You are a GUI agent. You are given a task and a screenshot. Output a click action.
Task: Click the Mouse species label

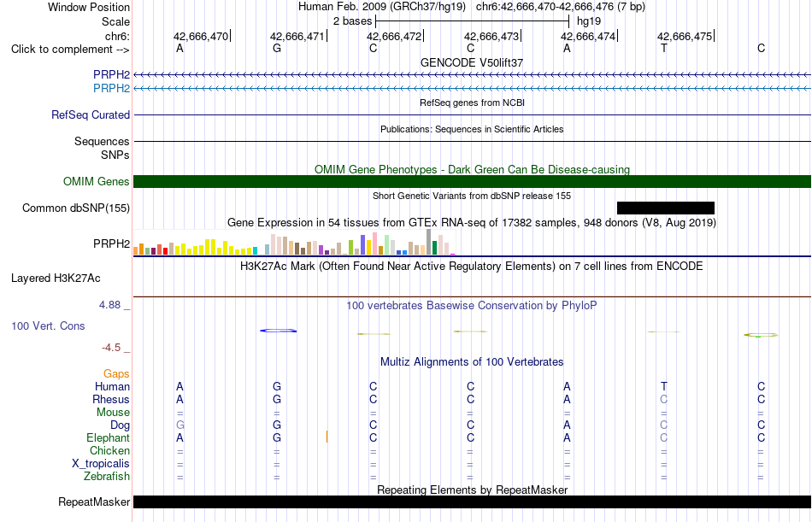click(x=113, y=412)
